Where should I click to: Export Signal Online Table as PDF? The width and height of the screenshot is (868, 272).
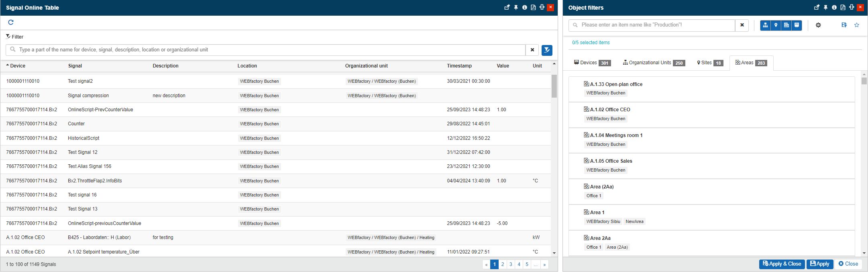pyautogui.click(x=533, y=7)
